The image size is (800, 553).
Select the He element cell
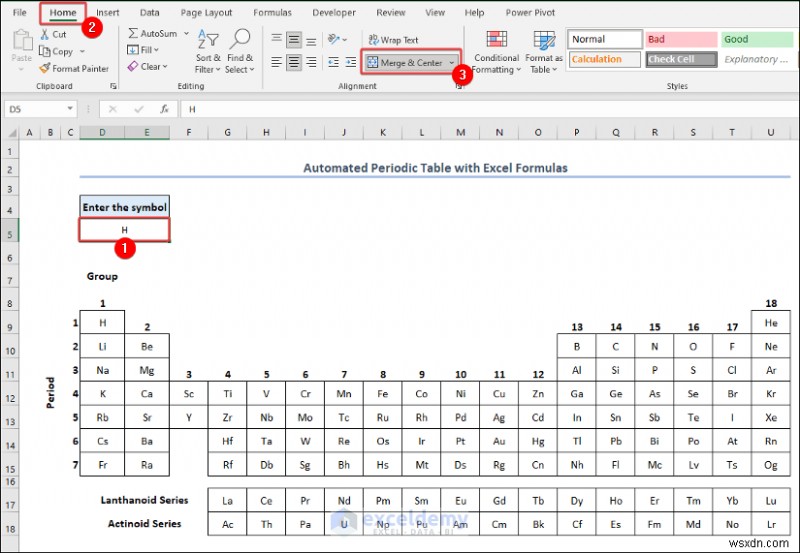(x=771, y=322)
